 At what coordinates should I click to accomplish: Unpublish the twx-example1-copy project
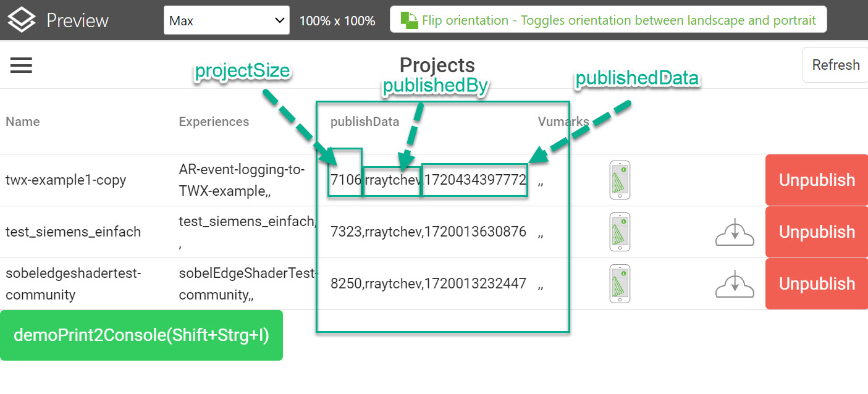pyautogui.click(x=816, y=180)
